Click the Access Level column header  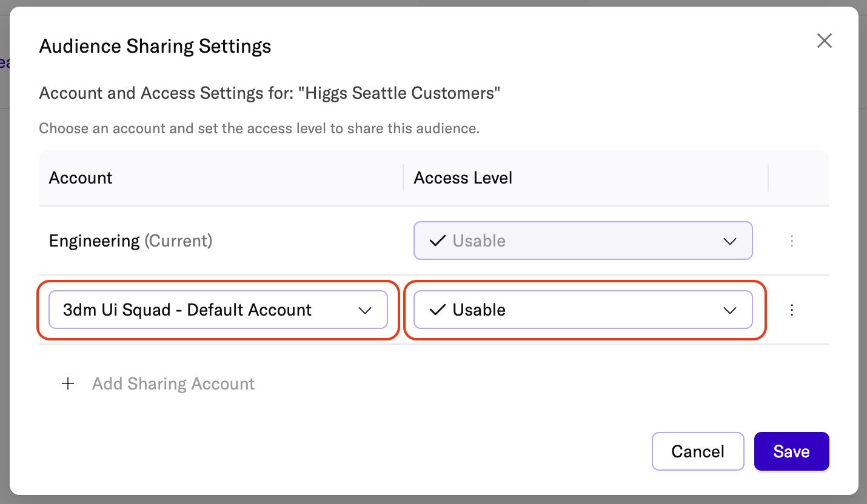coord(463,178)
